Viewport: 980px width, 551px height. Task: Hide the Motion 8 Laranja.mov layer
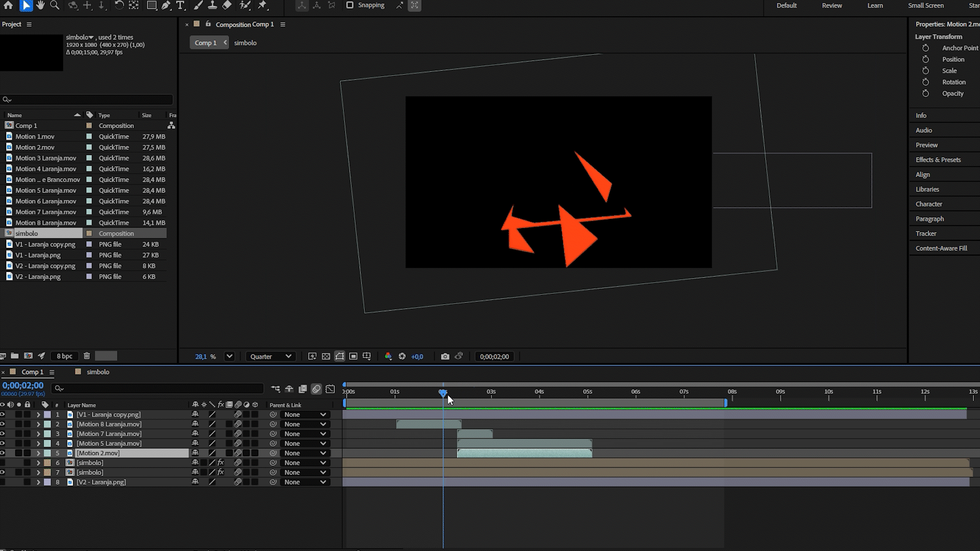pos(3,424)
